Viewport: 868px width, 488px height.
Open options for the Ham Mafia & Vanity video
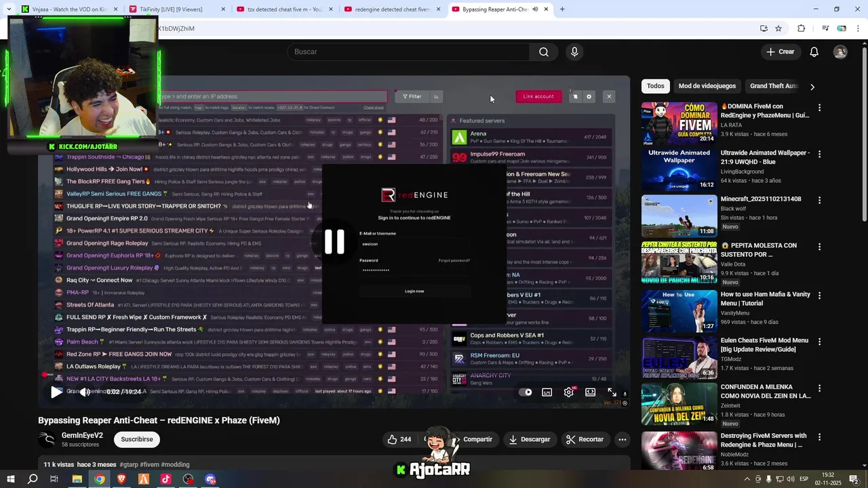(x=819, y=296)
